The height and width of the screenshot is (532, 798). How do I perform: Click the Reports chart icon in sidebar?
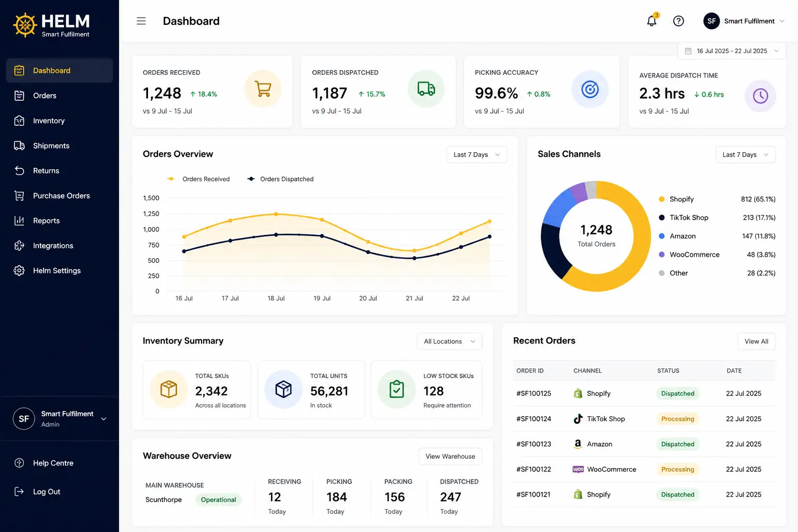[x=19, y=221]
